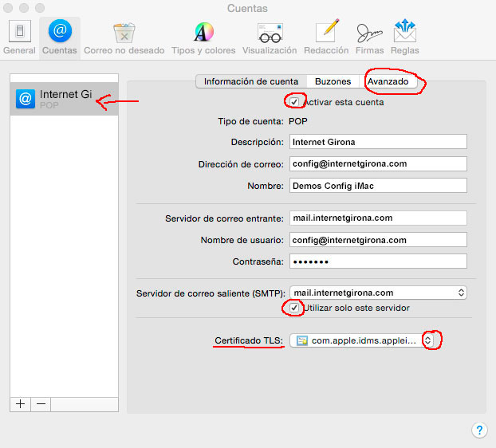The image size is (496, 448).
Task: Remove account with the minus button
Action: point(41,404)
